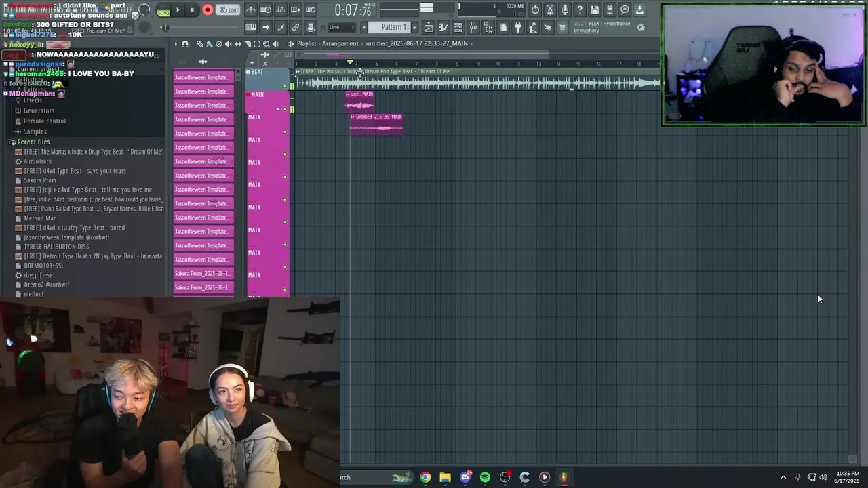Click the link icon in second toolbar row
The image size is (868, 488).
coord(296,28)
